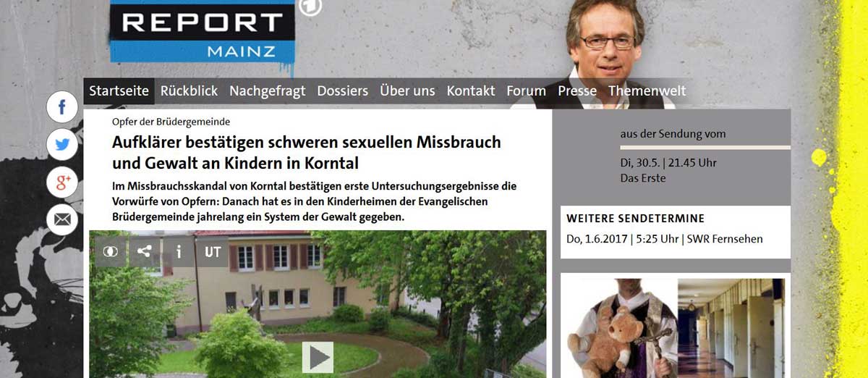Viewport: 868px width, 378px height.
Task: Share the article on Twitter
Action: click(62, 145)
